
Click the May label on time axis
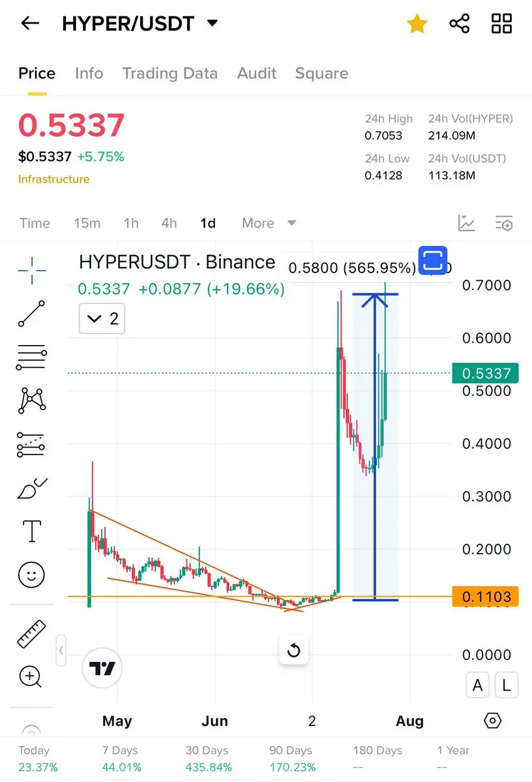click(117, 721)
